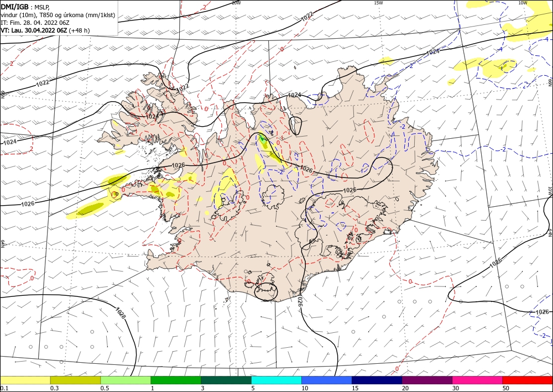
Task: Click the legend value '50'
Action: 506,388
